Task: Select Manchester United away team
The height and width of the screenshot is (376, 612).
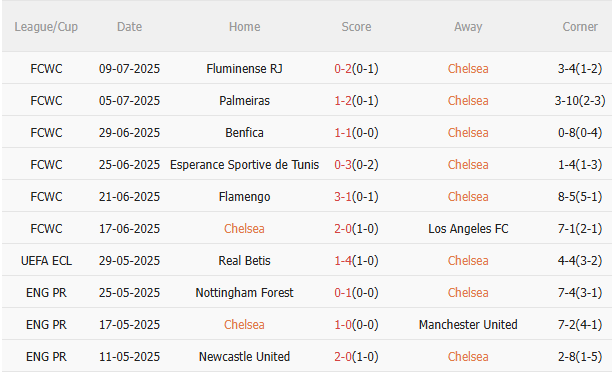Action: (x=468, y=325)
